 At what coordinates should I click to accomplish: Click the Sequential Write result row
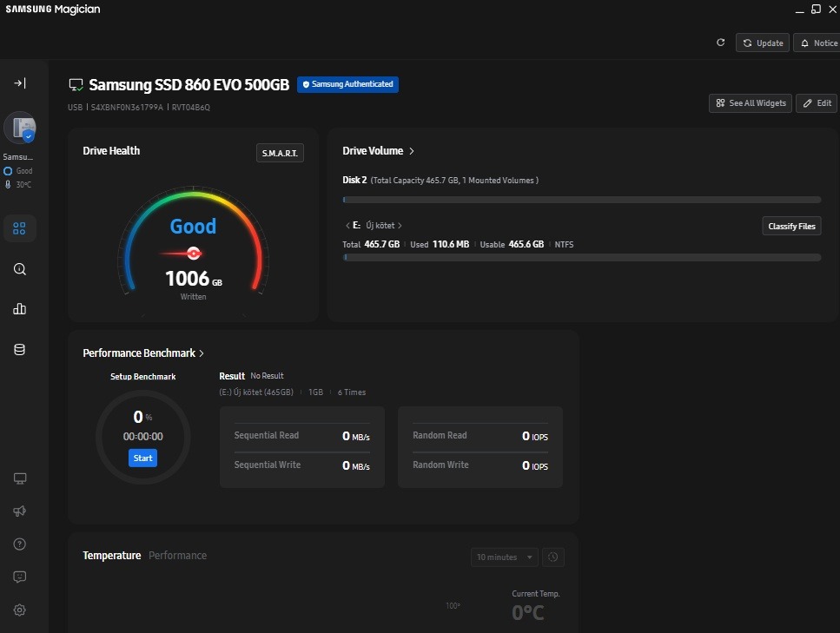point(301,465)
